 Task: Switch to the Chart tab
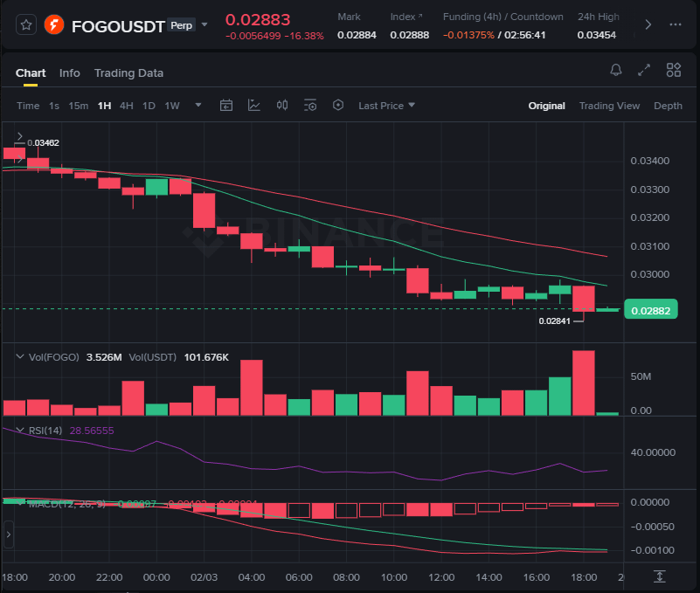coord(31,73)
